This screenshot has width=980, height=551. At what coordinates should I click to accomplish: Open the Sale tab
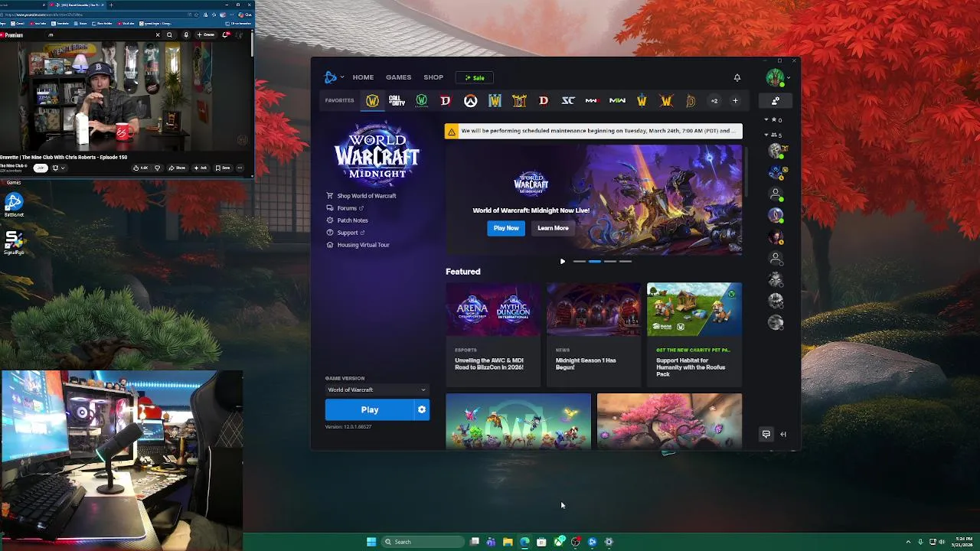pos(475,77)
